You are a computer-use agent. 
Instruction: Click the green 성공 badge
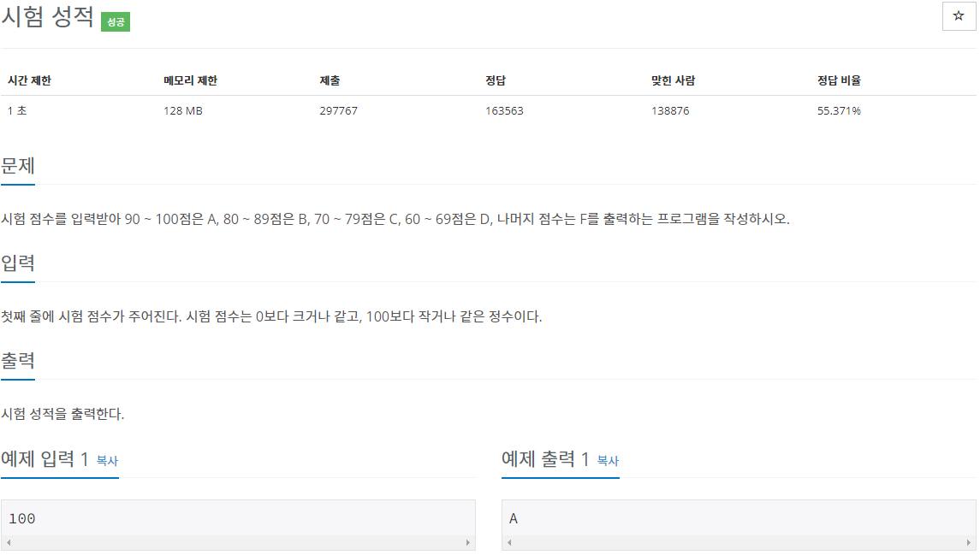click(116, 22)
